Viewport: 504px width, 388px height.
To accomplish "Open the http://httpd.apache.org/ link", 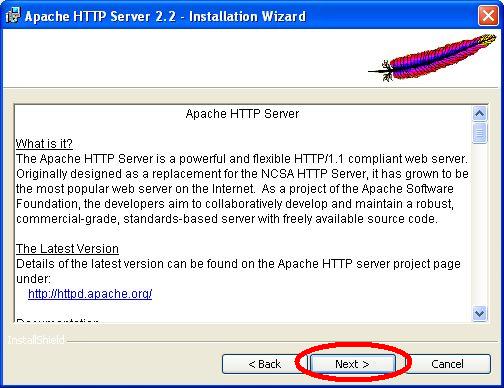I will [90, 294].
